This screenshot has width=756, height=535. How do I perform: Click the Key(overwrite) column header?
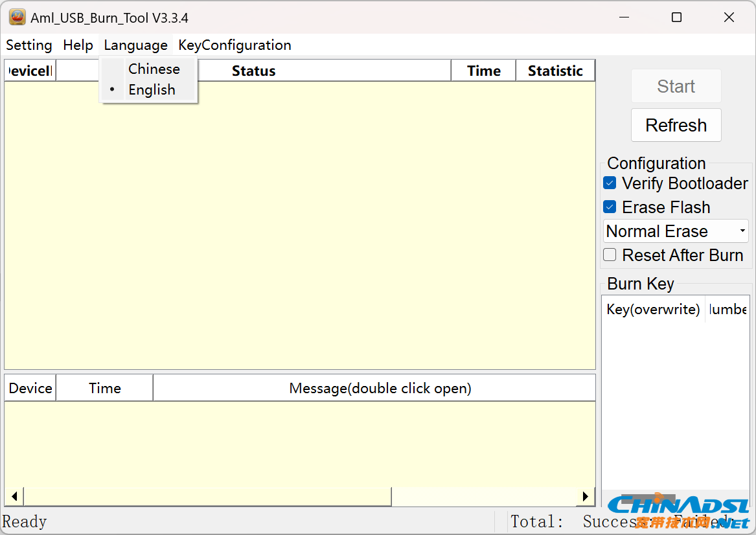(x=653, y=309)
